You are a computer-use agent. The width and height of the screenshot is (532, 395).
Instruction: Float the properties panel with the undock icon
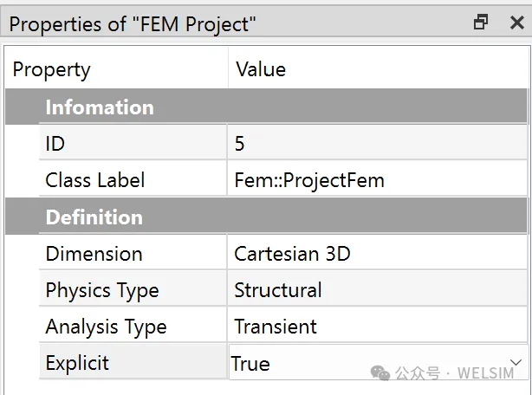[x=481, y=23]
